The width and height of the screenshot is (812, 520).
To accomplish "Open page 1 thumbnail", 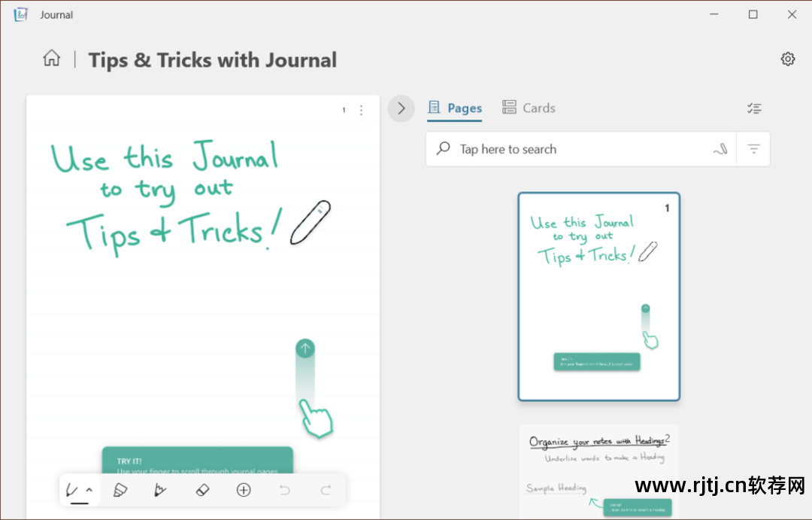I will [598, 296].
